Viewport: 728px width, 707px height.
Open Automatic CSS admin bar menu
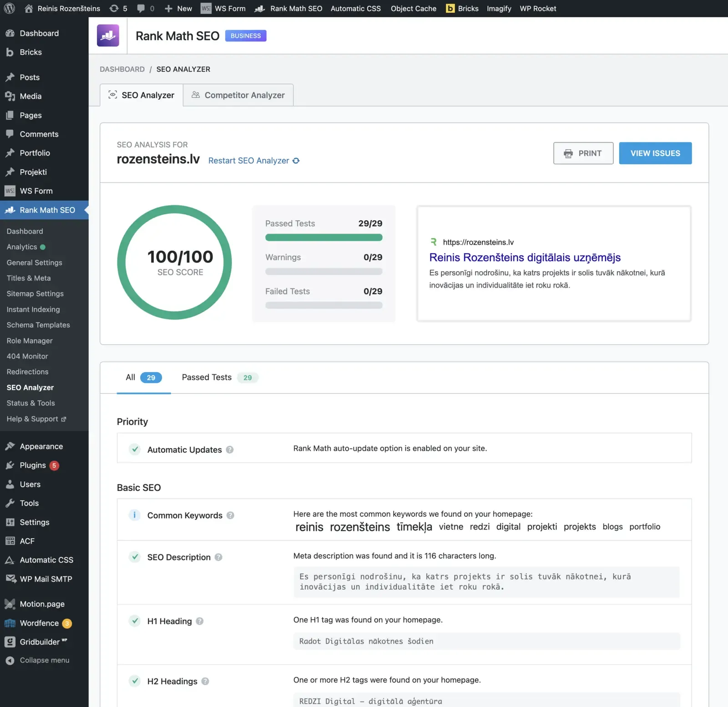click(x=356, y=8)
